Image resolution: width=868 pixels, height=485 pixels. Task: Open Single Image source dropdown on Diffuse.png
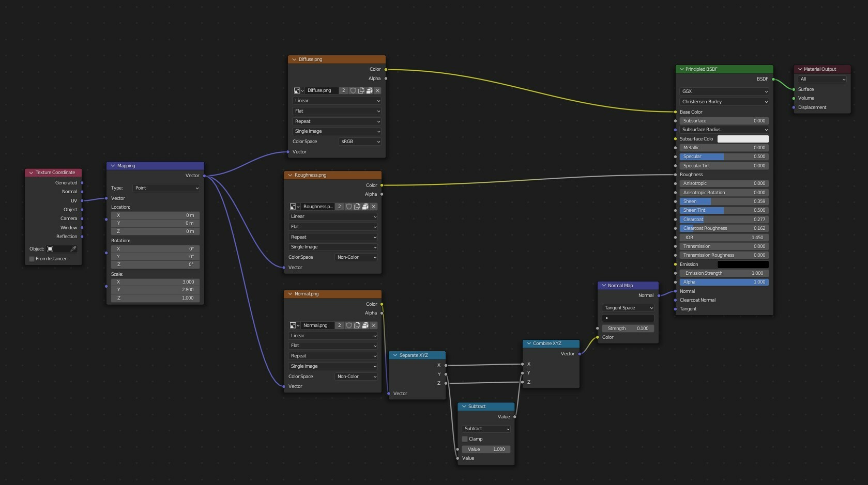pos(337,131)
